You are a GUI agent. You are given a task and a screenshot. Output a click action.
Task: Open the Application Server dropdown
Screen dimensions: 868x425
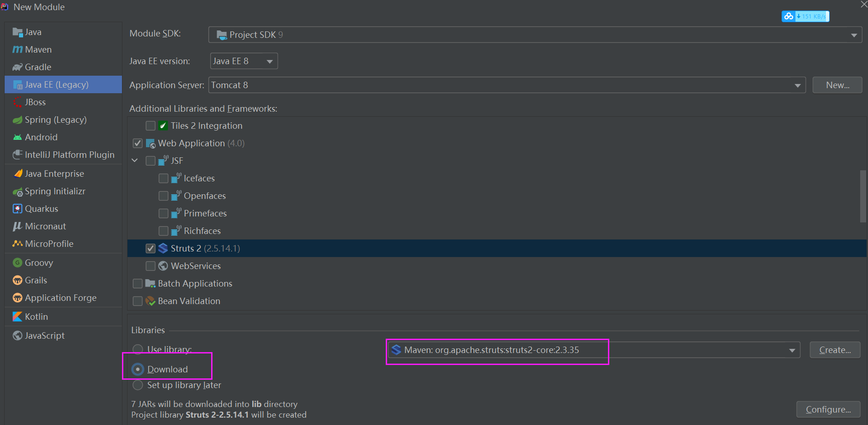click(x=797, y=85)
